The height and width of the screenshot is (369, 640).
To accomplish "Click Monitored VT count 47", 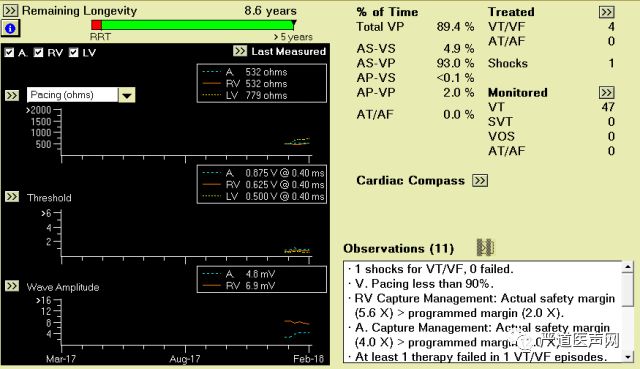I will 608,107.
